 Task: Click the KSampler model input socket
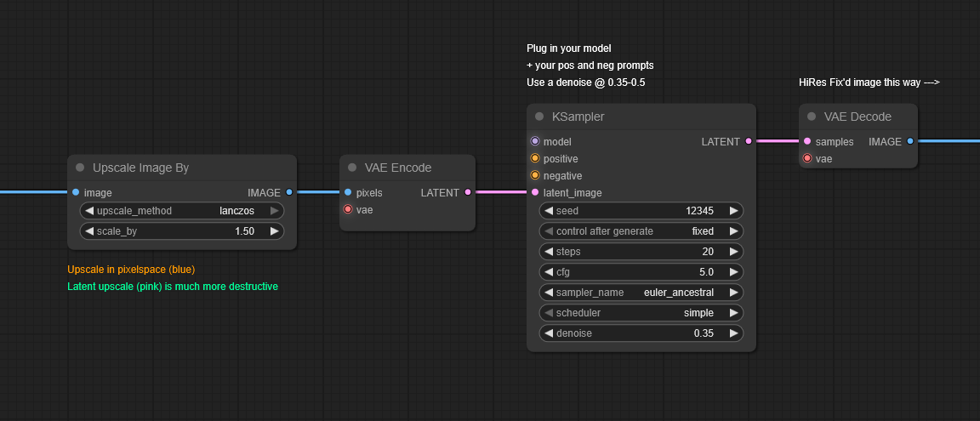pyautogui.click(x=535, y=141)
